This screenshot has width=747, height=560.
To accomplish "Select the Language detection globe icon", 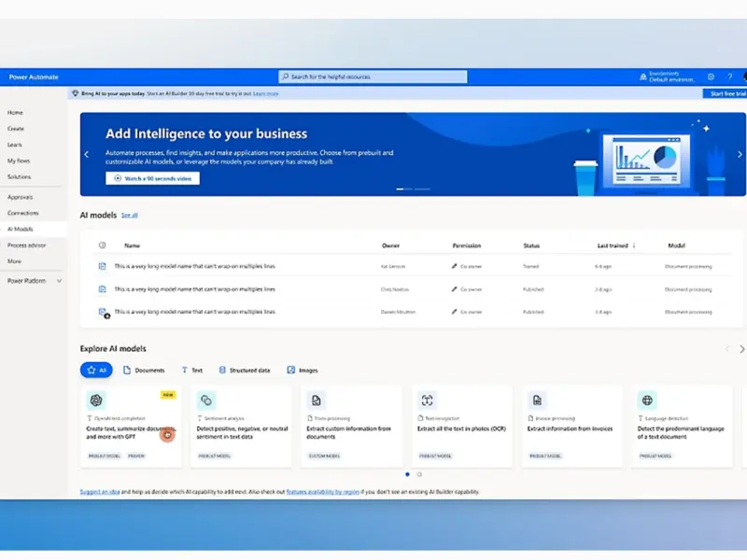I will click(647, 400).
